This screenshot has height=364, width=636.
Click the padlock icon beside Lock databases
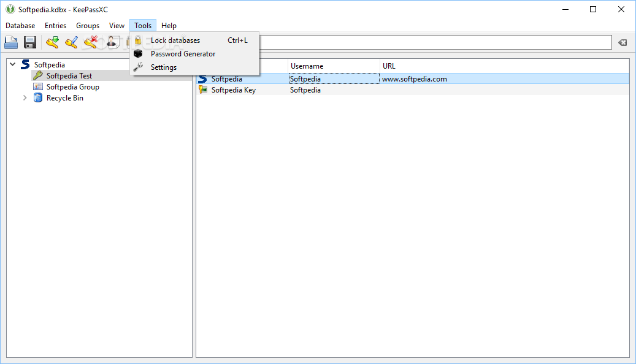click(x=138, y=40)
